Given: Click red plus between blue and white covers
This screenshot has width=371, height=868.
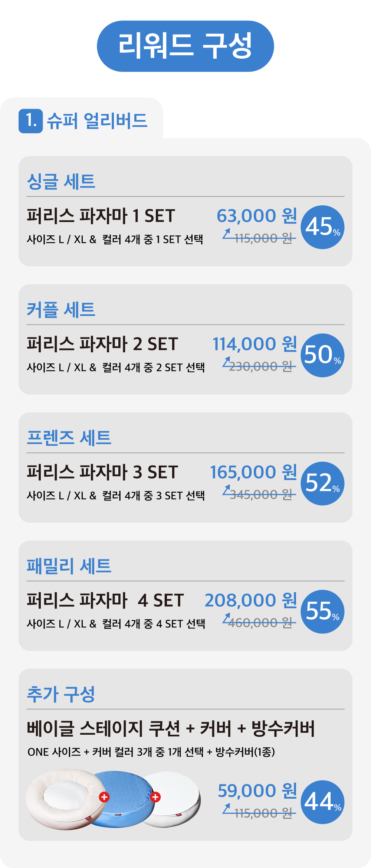Looking at the screenshot, I should pos(155,797).
